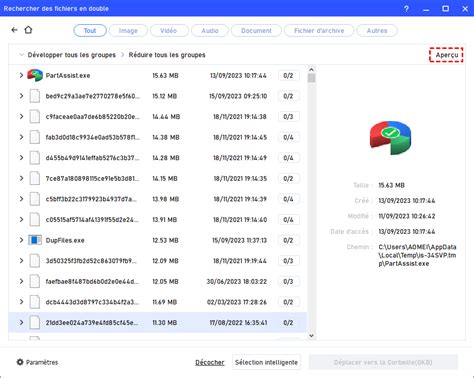Click the file icon of dcb4443d3d8797c334b4f2a3
The image size is (474, 378).
(x=35, y=302)
